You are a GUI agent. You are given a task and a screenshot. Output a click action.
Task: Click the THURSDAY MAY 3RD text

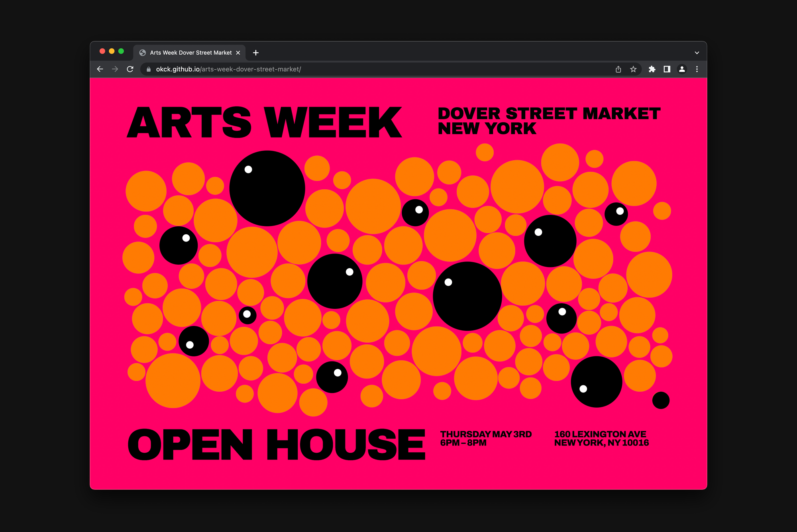point(486,434)
